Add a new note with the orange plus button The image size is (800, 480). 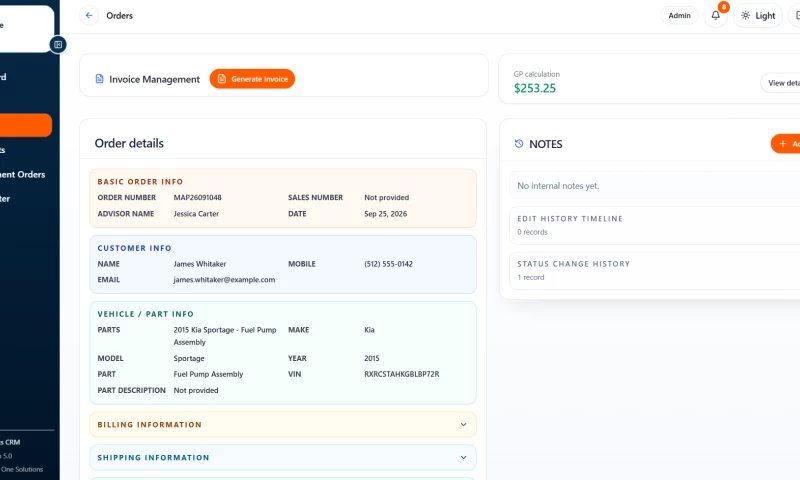pyautogui.click(x=786, y=144)
